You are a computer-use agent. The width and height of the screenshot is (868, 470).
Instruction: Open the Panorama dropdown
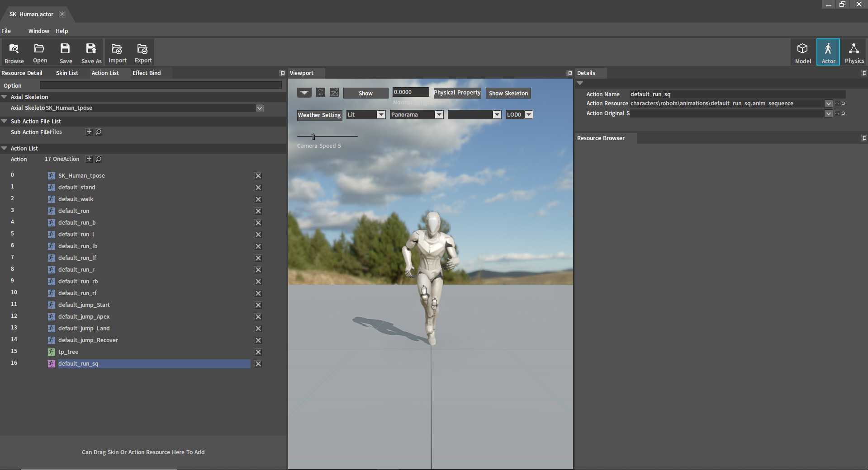pyautogui.click(x=439, y=115)
